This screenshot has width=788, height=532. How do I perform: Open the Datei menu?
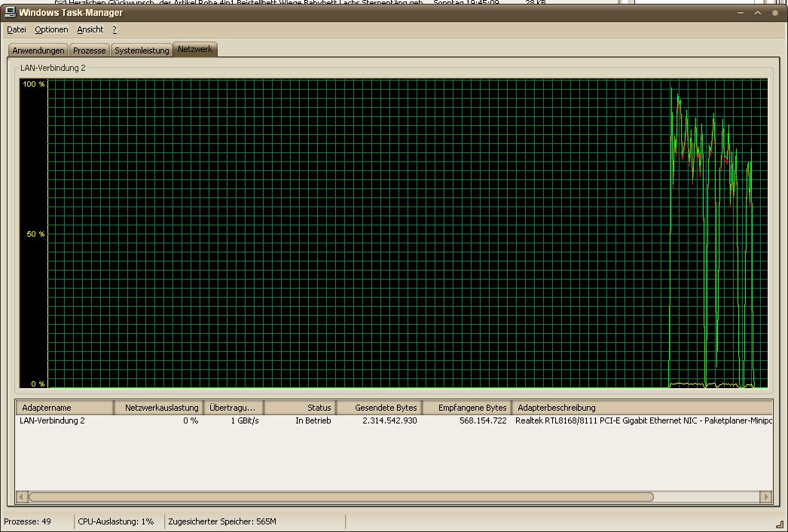(17, 29)
